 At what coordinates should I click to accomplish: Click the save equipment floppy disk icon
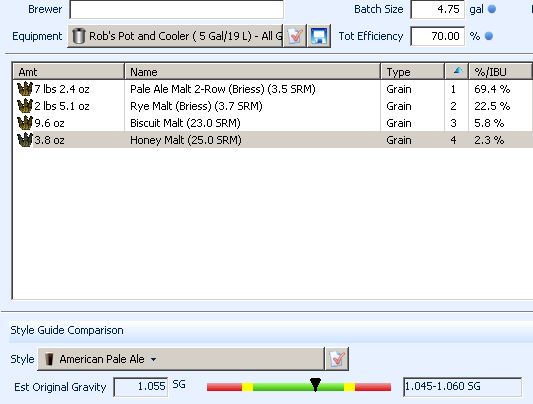pos(319,36)
